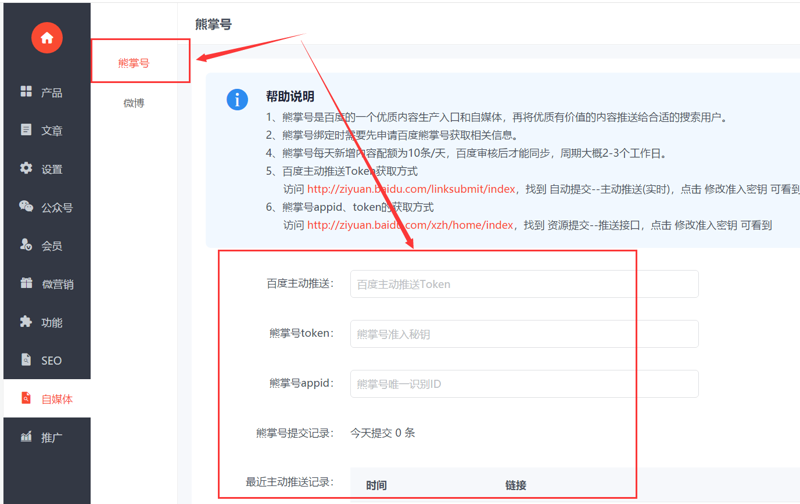
Task: Click the 帮助说明 heading
Action: [x=290, y=96]
